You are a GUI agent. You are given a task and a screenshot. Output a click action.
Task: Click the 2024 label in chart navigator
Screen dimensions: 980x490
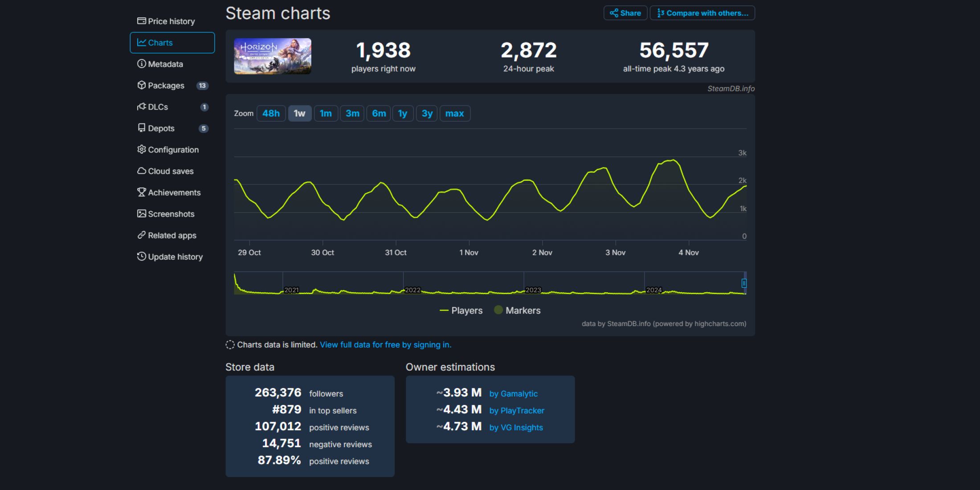pos(654,290)
